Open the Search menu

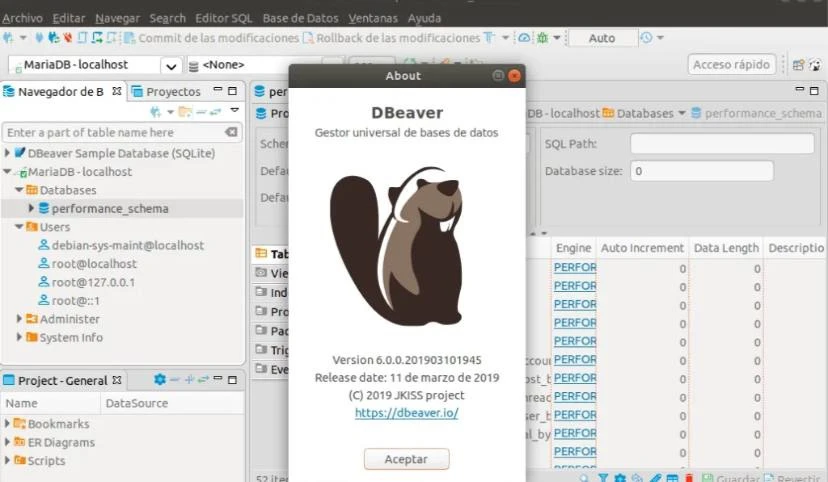point(167,18)
